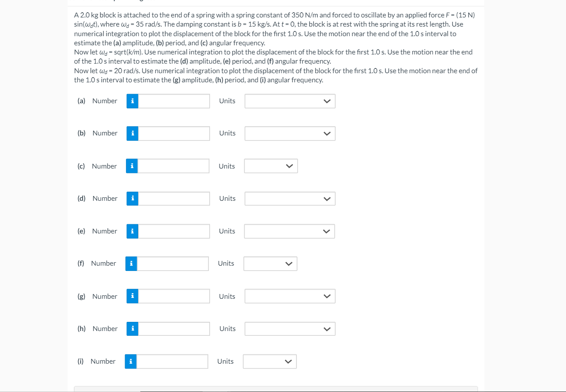Open the Units dropdown for part (g)
566x392 pixels.
click(289, 296)
